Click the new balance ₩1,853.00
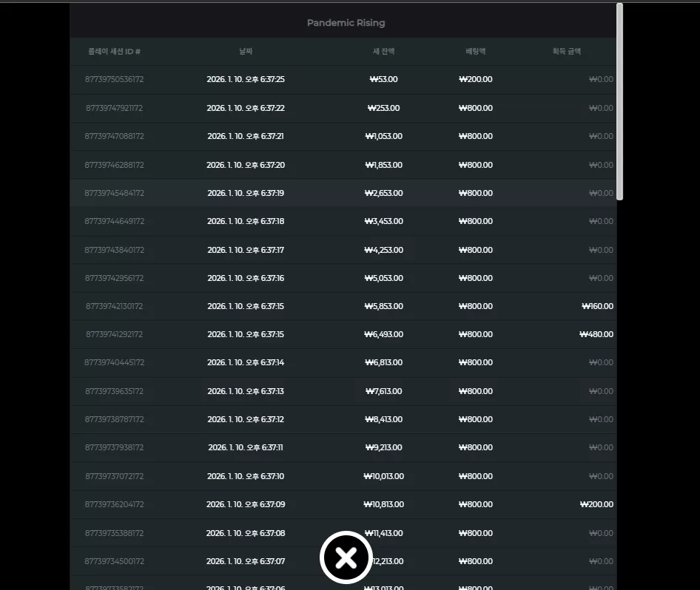 [383, 165]
